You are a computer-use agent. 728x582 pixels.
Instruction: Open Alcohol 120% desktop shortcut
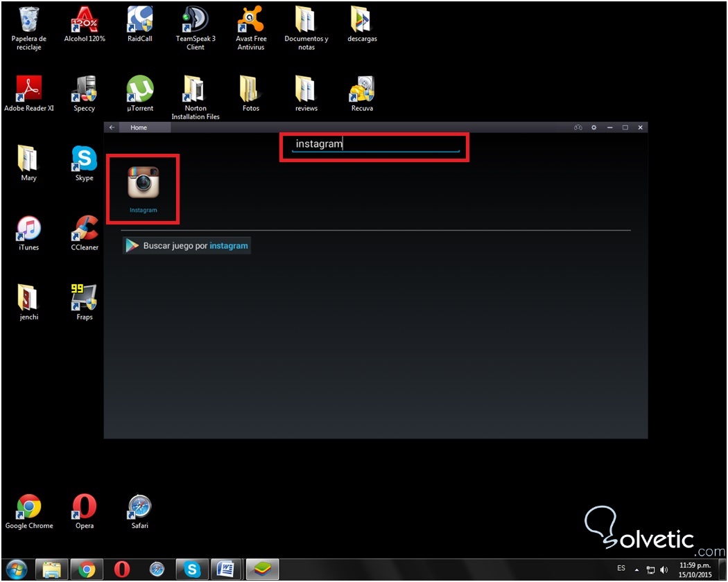click(x=85, y=24)
